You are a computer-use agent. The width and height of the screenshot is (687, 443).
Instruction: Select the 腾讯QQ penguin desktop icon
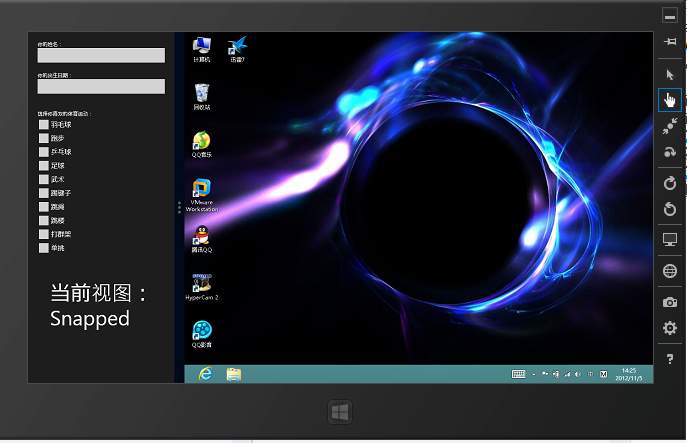coord(202,239)
